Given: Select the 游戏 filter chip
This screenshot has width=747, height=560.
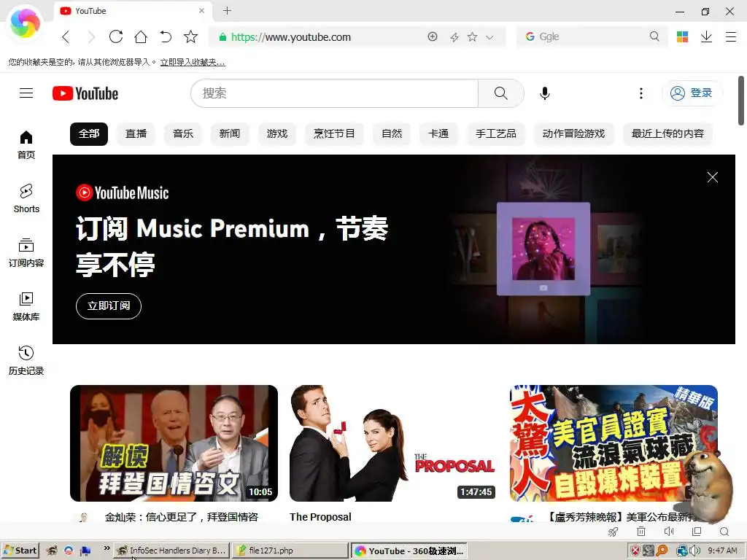Looking at the screenshot, I should point(276,134).
